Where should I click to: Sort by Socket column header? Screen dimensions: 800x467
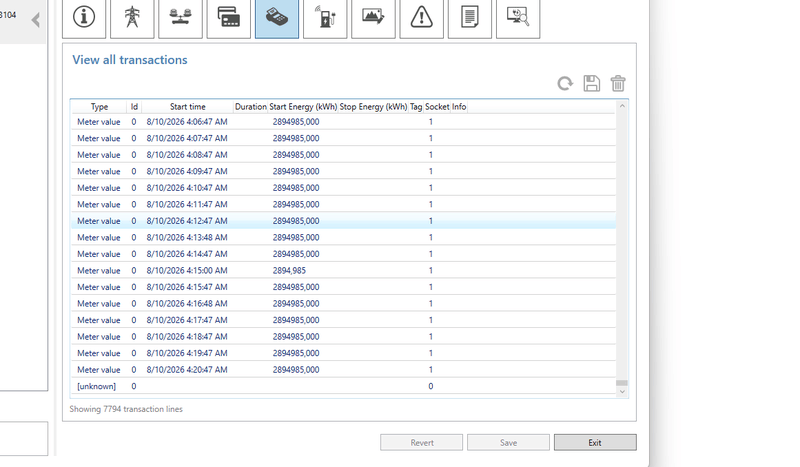pyautogui.click(x=437, y=107)
